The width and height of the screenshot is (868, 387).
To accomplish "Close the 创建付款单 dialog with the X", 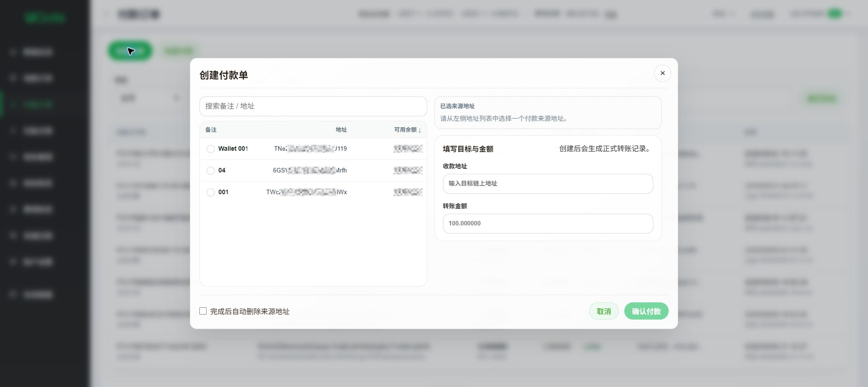I will coord(662,73).
